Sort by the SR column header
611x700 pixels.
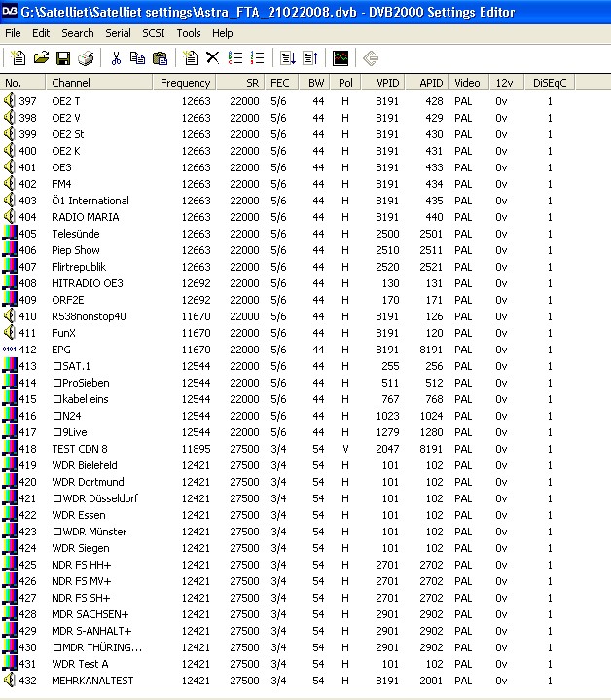click(x=241, y=83)
